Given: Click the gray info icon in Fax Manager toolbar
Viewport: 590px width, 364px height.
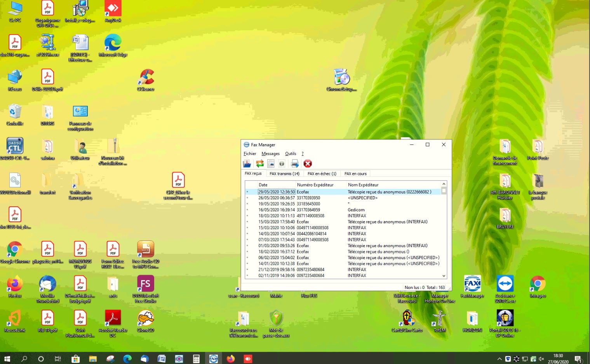Looking at the screenshot, I should 282,164.
